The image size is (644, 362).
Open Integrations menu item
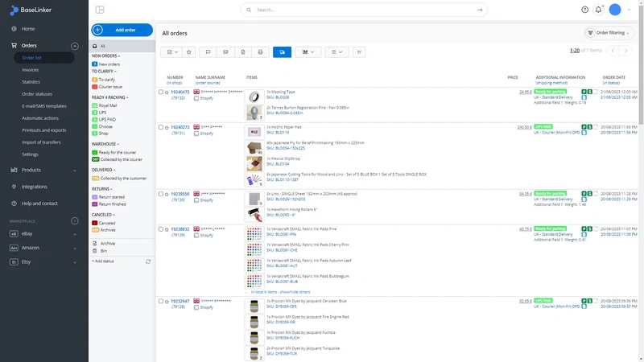pos(35,187)
